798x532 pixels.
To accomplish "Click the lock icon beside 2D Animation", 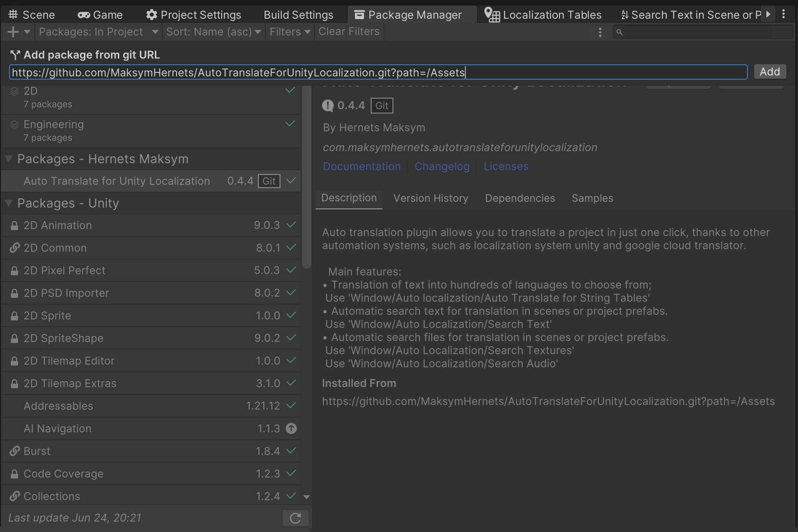I will coord(14,225).
